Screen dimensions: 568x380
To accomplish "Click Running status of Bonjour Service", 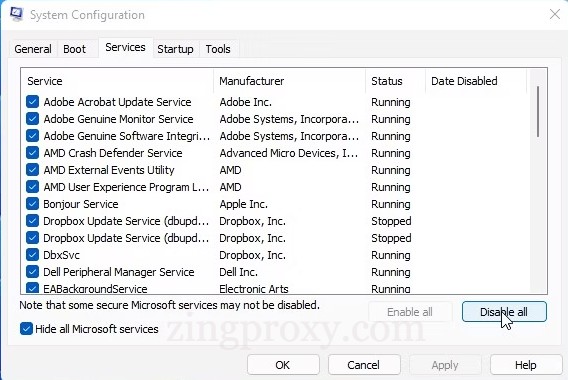I will 391,204.
